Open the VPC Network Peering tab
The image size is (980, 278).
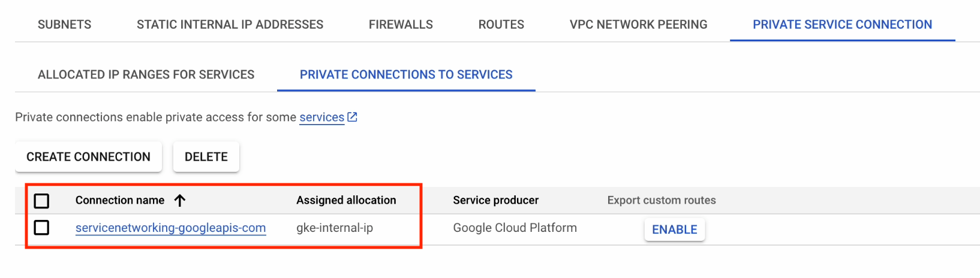(x=638, y=25)
